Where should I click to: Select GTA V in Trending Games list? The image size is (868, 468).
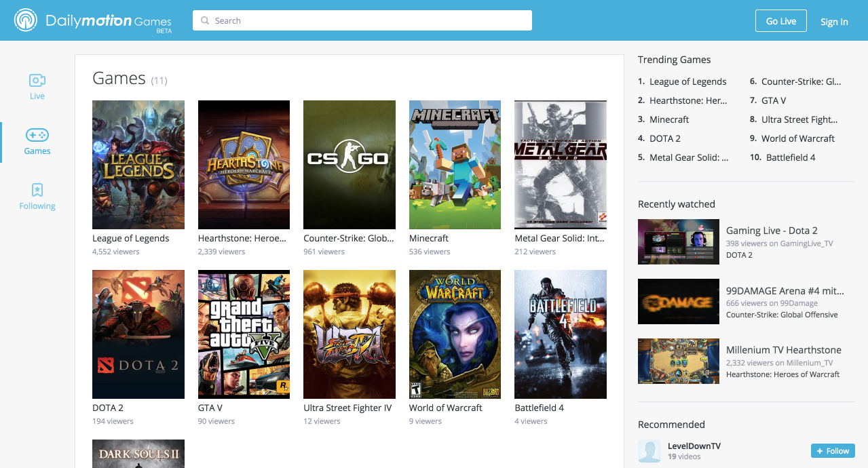point(774,100)
